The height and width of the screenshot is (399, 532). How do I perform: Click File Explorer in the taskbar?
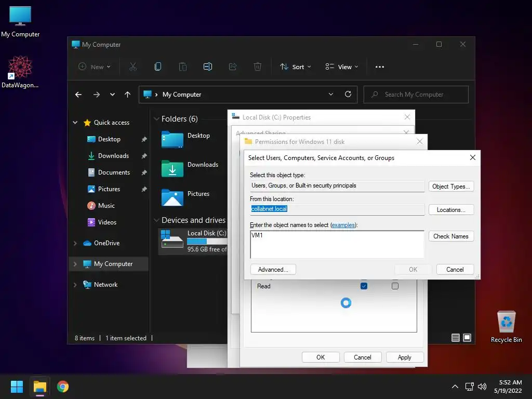click(39, 387)
